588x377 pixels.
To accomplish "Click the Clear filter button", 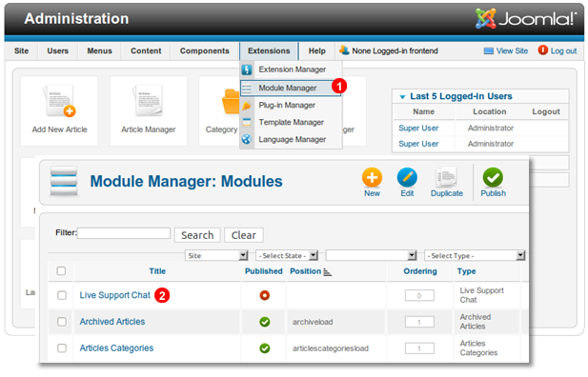I will pos(244,235).
